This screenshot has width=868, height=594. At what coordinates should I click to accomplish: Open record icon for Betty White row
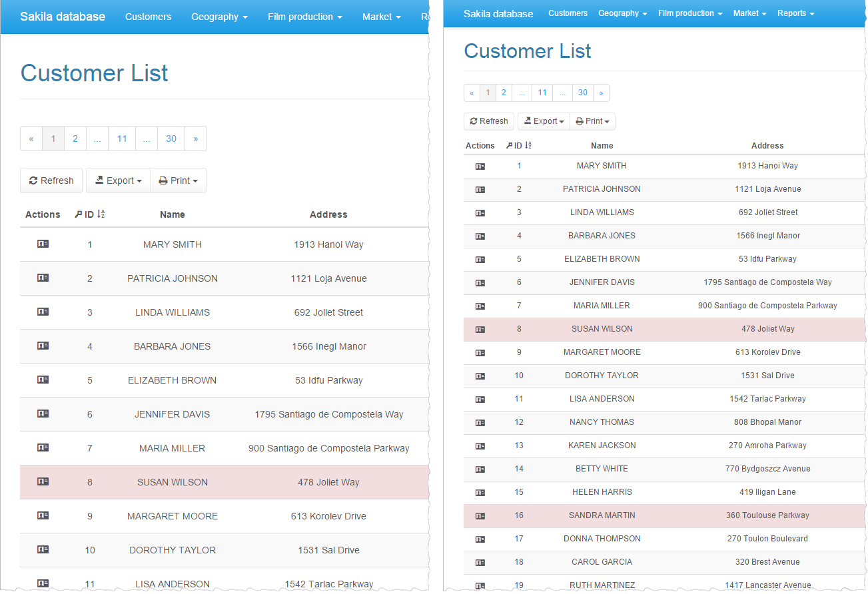coord(480,469)
